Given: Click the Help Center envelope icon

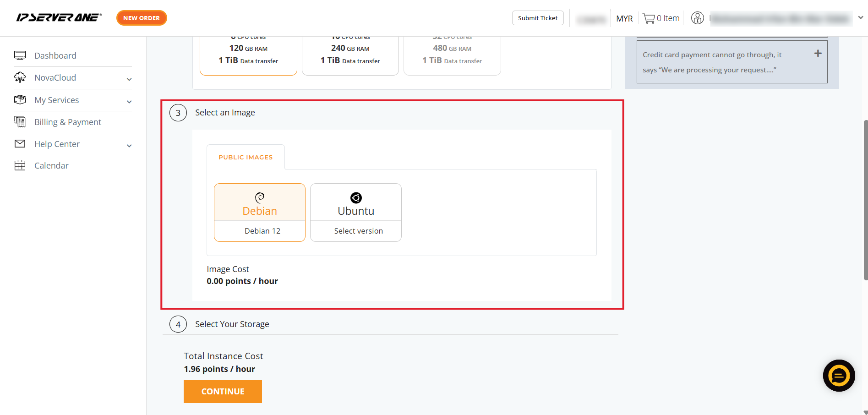Looking at the screenshot, I should pyautogui.click(x=20, y=144).
